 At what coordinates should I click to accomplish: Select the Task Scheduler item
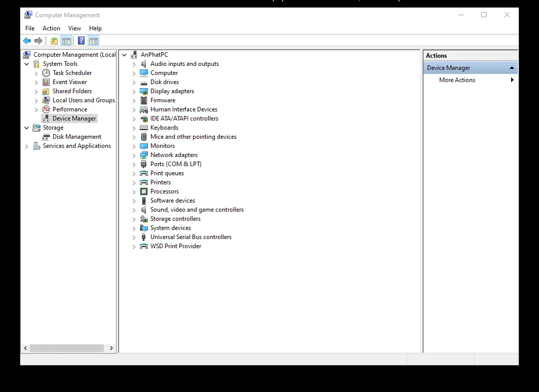coord(71,72)
